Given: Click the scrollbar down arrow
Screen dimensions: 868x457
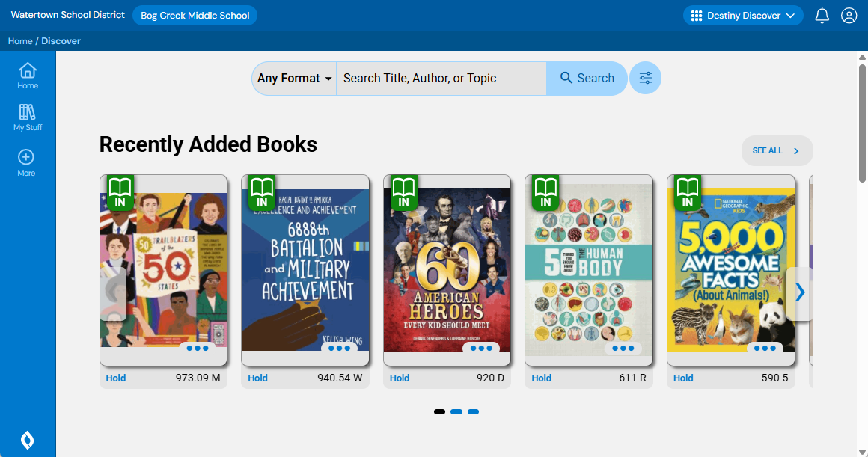Looking at the screenshot, I should pos(863,453).
